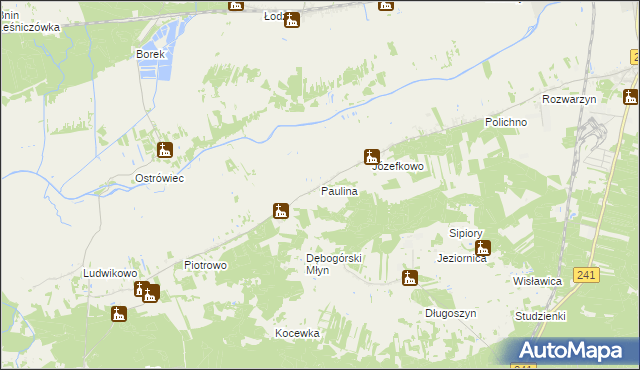Image resolution: width=640 pixels, height=370 pixels.
Task: Click the Piotrowo place label
Action: click(205, 265)
